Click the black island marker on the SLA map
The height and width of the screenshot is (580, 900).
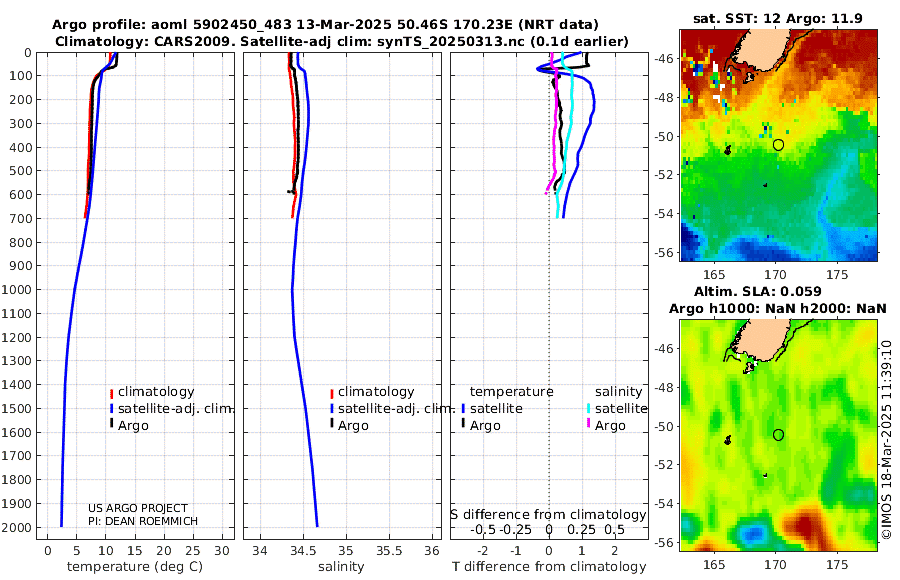[728, 440]
